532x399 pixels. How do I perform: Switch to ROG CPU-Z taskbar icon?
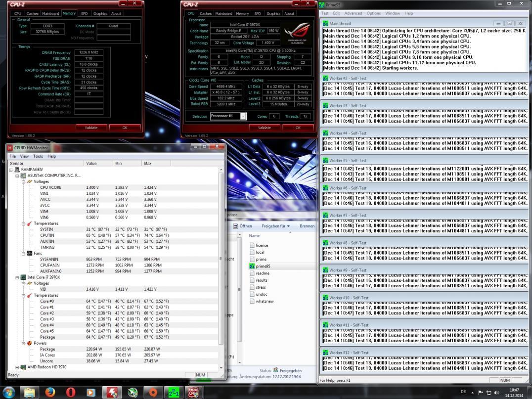(194, 393)
